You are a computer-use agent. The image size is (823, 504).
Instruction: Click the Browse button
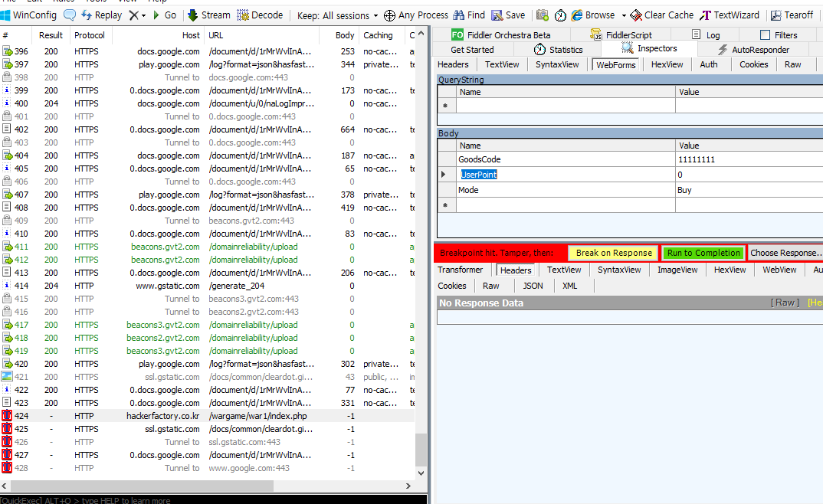[x=593, y=15]
